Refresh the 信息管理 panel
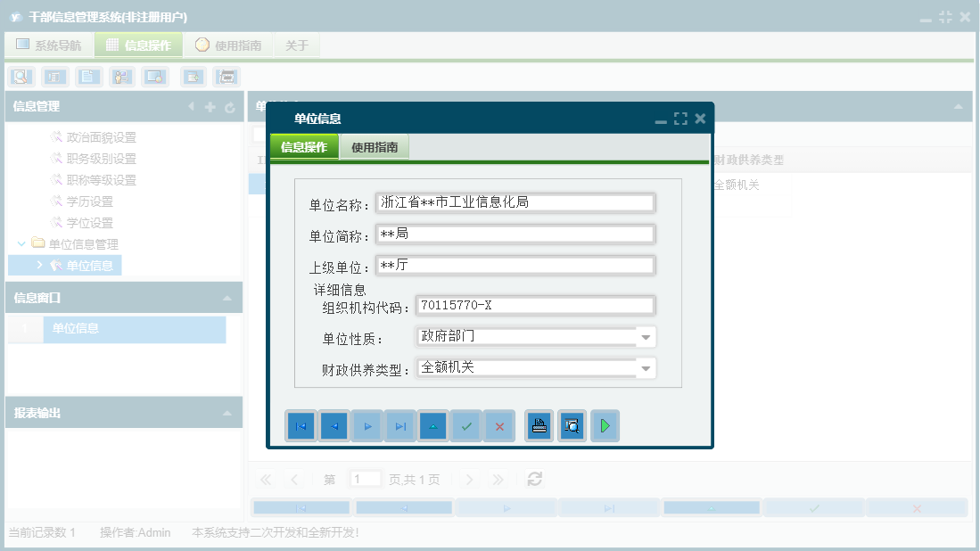This screenshot has width=980, height=551. point(230,108)
